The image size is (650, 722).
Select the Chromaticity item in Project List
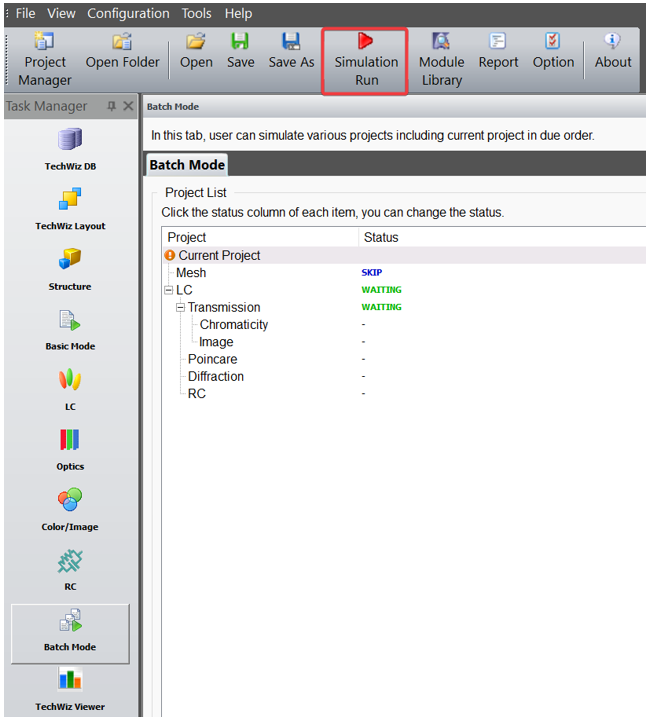[x=233, y=324]
